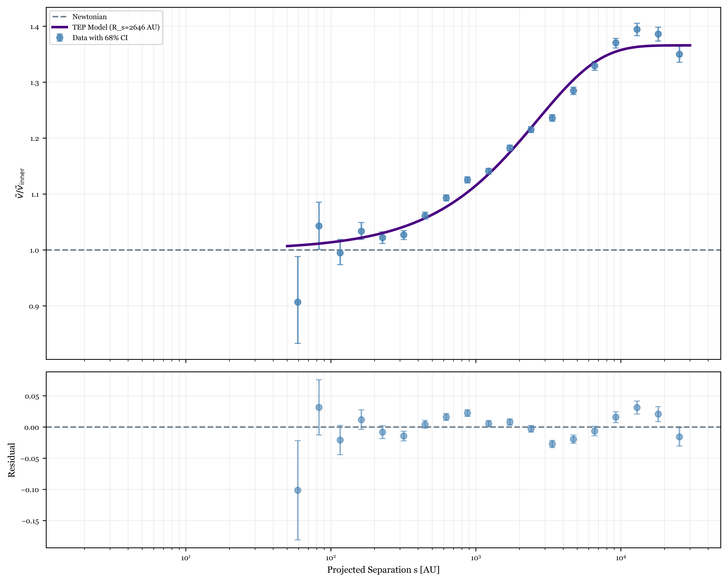Click the rightmost data point in top panel
728x582 pixels.
click(679, 54)
